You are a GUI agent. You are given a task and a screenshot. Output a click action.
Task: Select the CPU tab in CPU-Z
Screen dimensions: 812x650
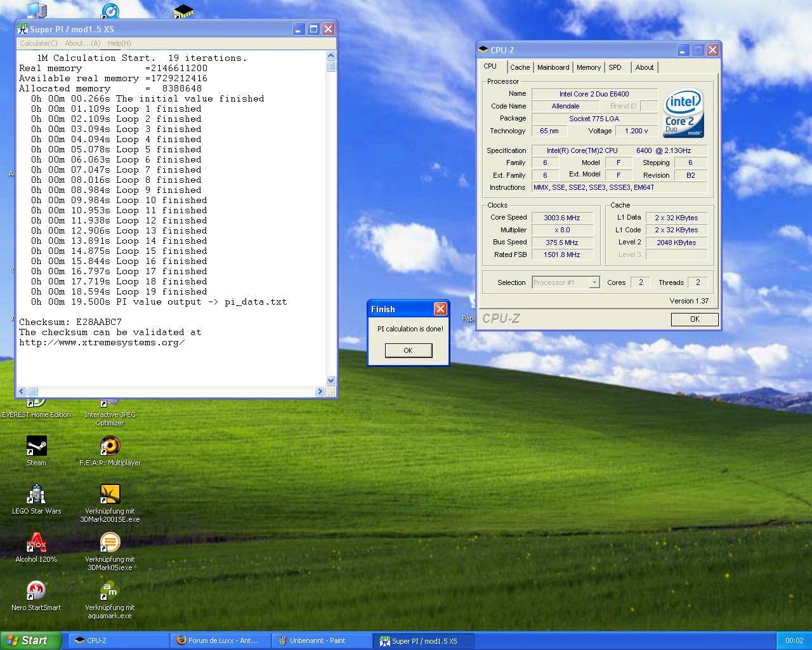(490, 66)
